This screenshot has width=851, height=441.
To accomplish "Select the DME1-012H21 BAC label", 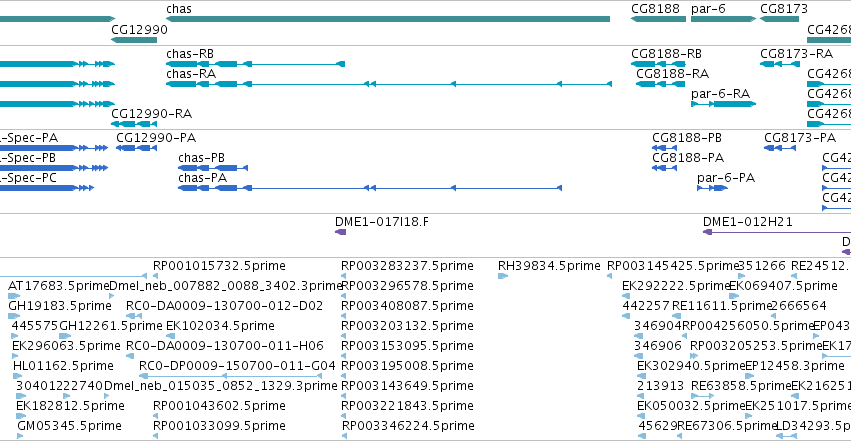I will pos(747,222).
